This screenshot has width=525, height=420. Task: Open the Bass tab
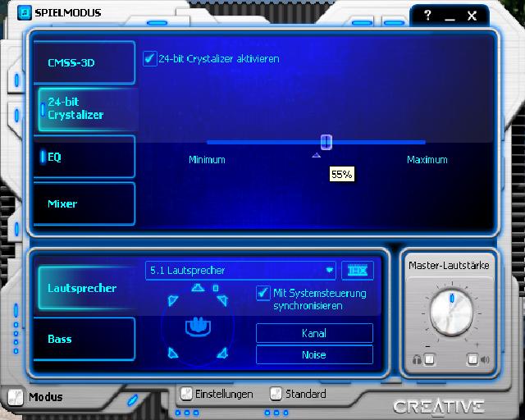coord(84,339)
